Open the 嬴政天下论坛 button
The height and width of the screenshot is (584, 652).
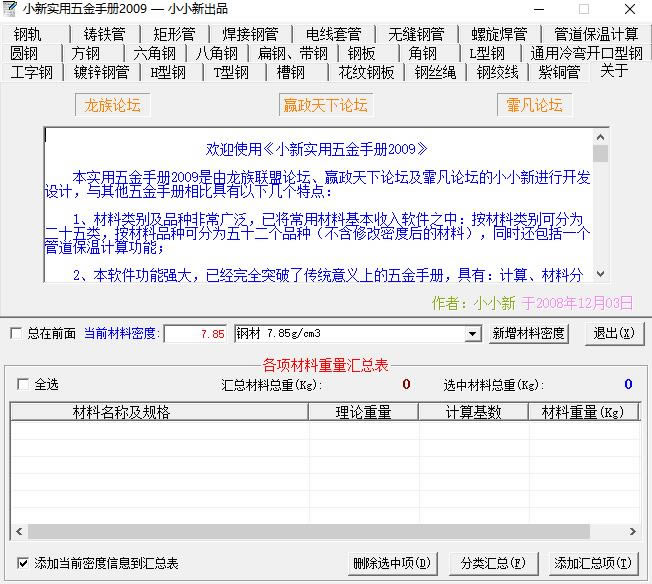326,105
